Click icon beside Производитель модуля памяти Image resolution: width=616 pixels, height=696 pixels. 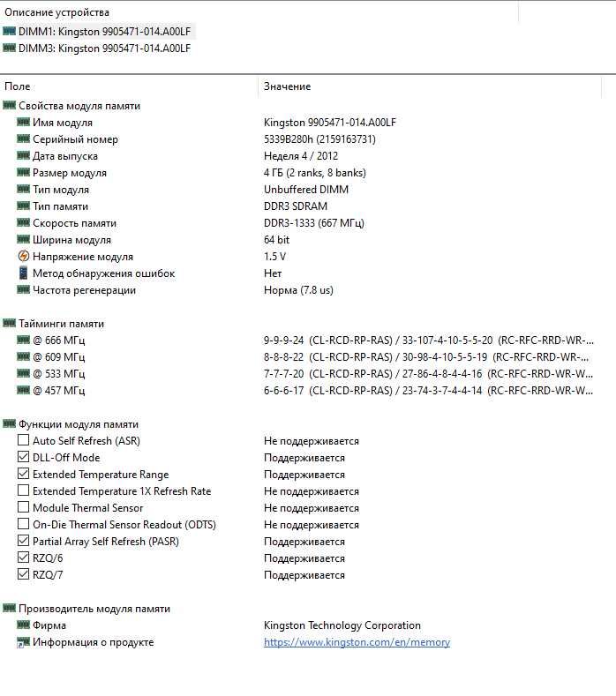coord(9,608)
